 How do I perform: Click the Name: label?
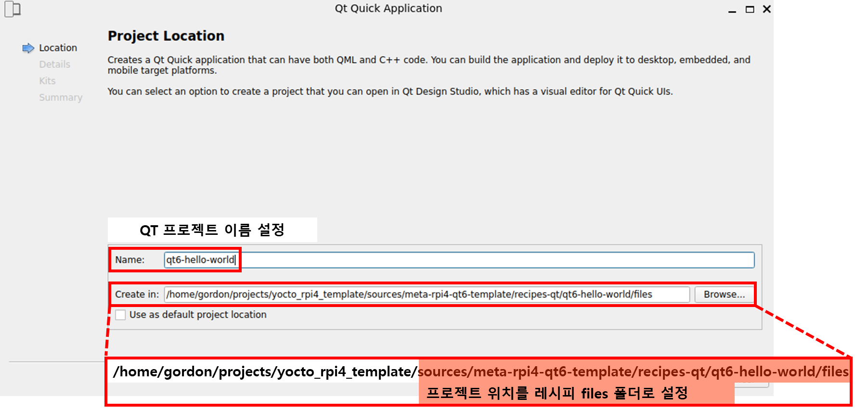[130, 260]
